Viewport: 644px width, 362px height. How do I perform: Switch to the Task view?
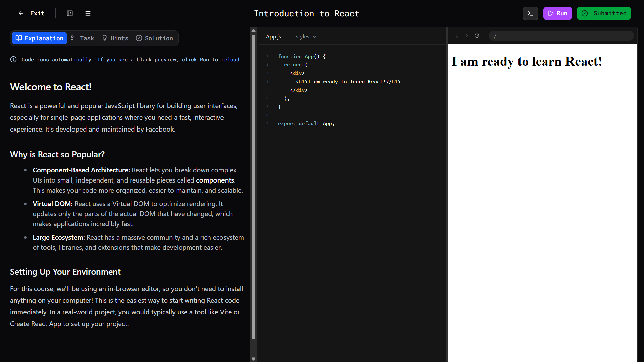click(x=82, y=38)
